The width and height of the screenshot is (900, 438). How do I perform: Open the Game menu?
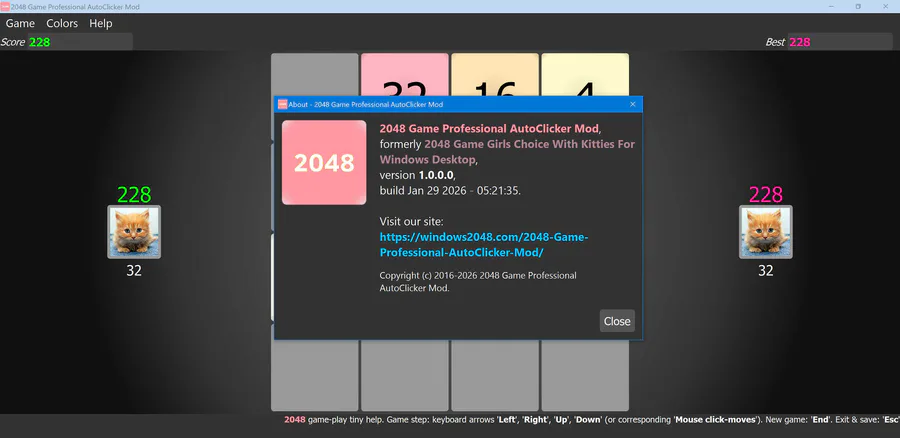point(20,24)
